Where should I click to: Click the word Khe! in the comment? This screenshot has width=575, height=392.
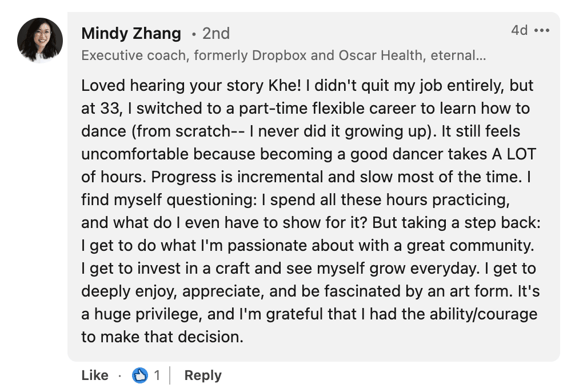click(285, 86)
